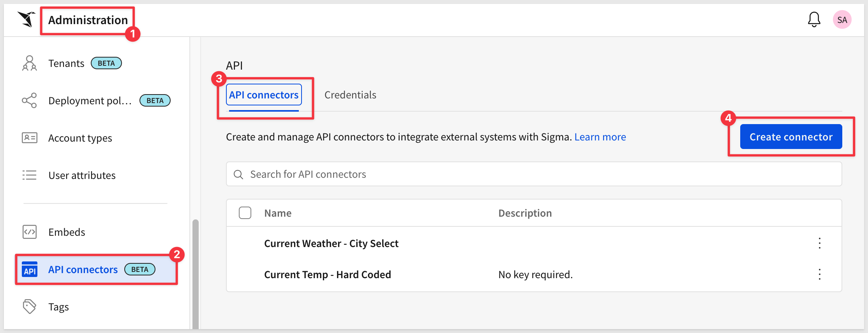Screen dimensions: 868x333
Task: Open the Current Temp - Hard Coded connector
Action: point(327,275)
